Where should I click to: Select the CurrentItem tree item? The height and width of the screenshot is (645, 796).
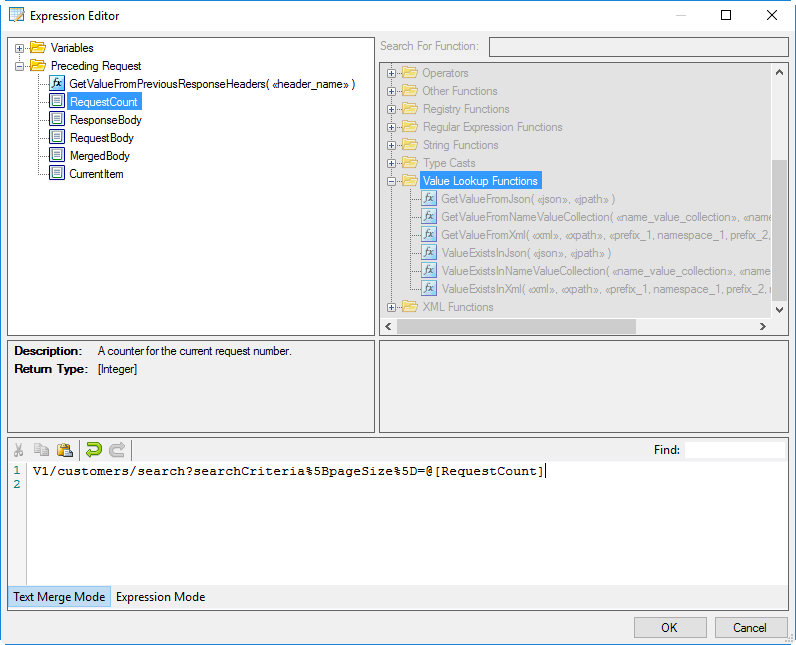pyautogui.click(x=96, y=174)
